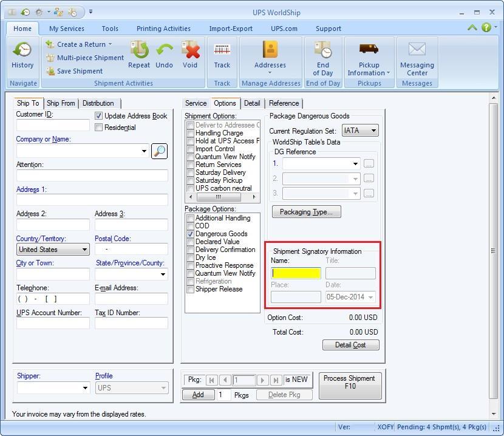Collapse the ribbon with the green arrow
This screenshot has width=504, height=436.
(x=472, y=28)
